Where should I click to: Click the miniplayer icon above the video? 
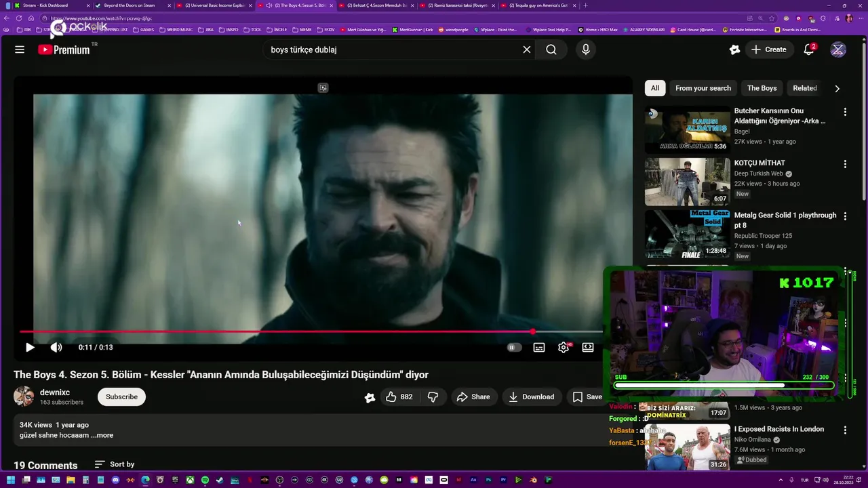pyautogui.click(x=323, y=87)
